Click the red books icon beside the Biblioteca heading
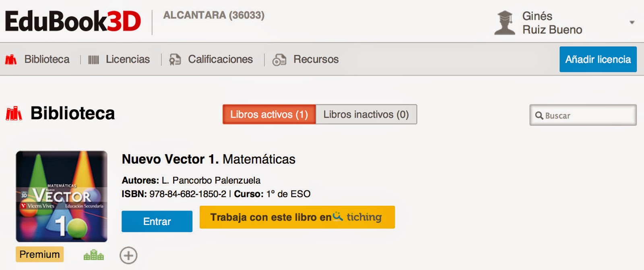 point(14,114)
